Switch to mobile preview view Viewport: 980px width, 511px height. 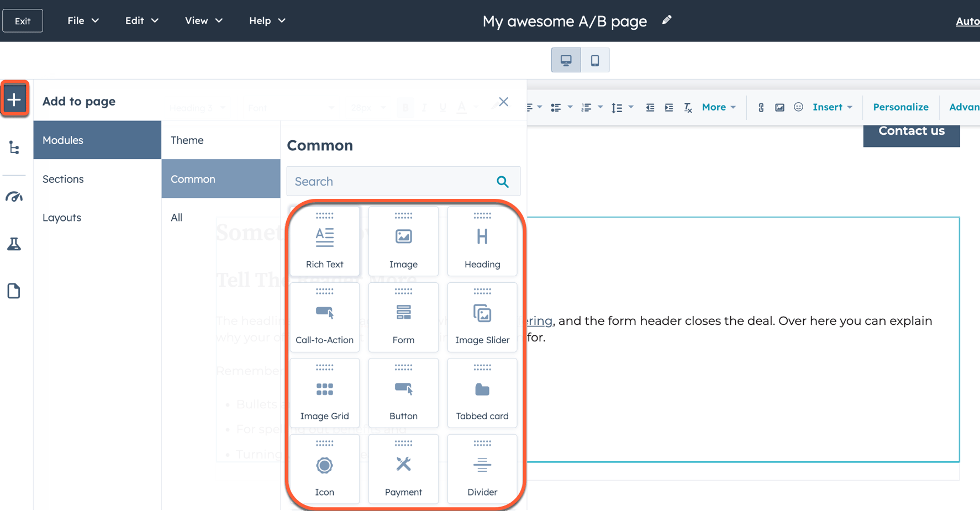click(595, 60)
